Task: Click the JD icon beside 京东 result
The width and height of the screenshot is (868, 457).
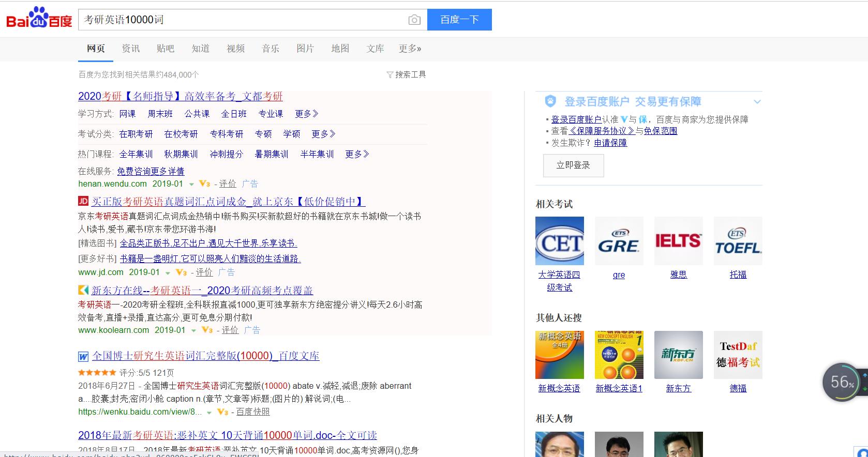Action: (83, 201)
